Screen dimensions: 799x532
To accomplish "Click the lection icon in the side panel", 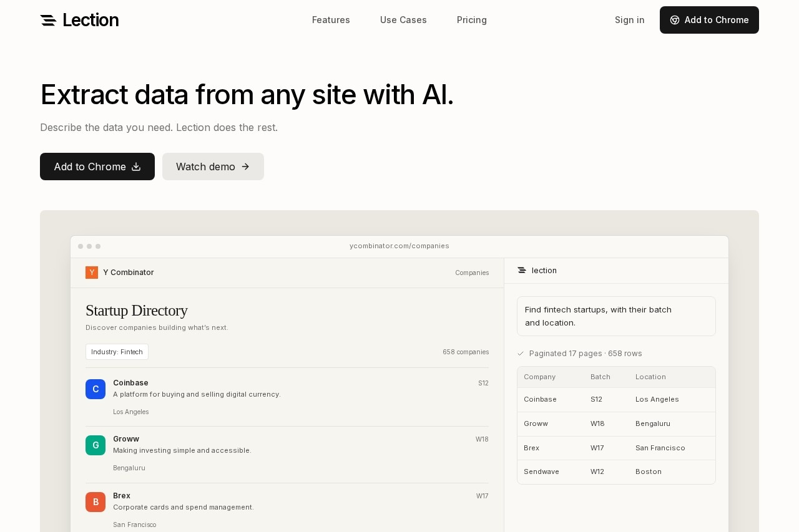I will (x=522, y=270).
